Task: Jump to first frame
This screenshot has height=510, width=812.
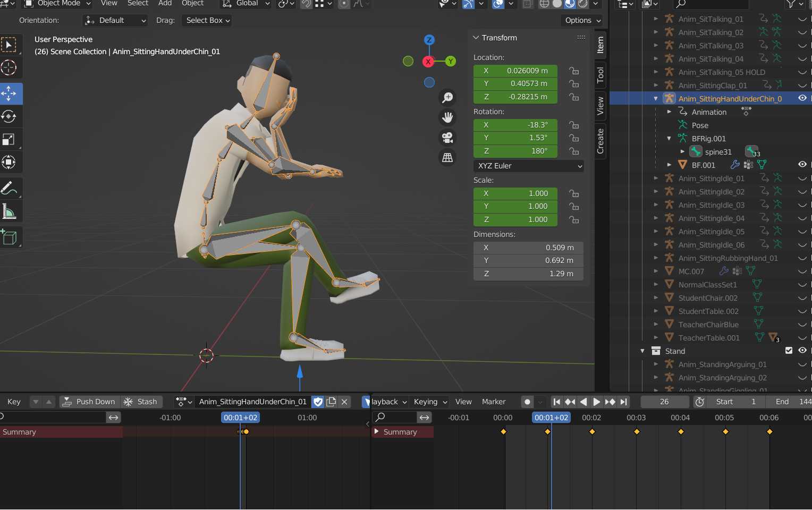Action: [x=556, y=402]
